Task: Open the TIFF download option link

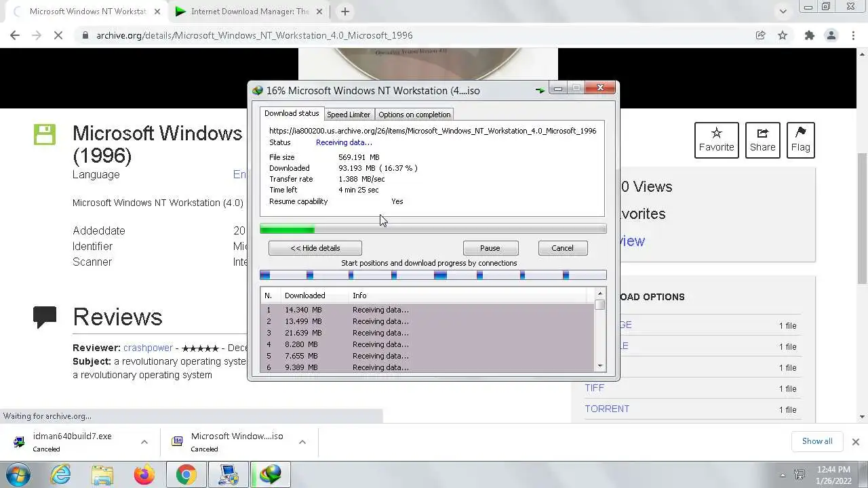Action: pyautogui.click(x=594, y=388)
